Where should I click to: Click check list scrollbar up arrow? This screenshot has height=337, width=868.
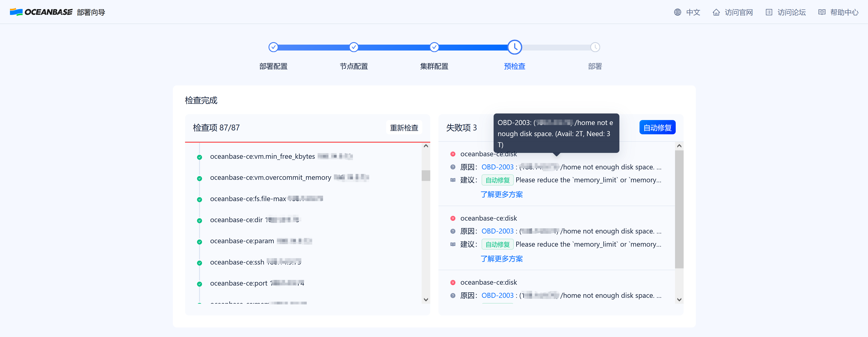tap(426, 146)
